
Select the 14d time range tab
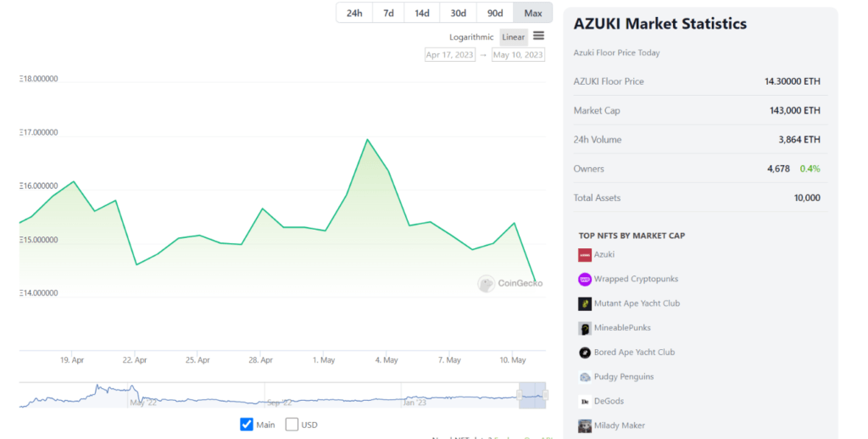click(422, 13)
